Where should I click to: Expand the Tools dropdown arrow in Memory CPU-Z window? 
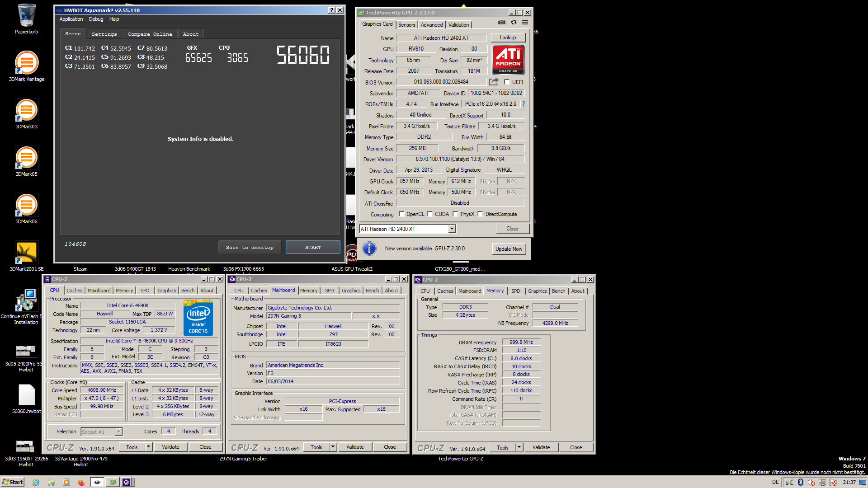click(519, 447)
